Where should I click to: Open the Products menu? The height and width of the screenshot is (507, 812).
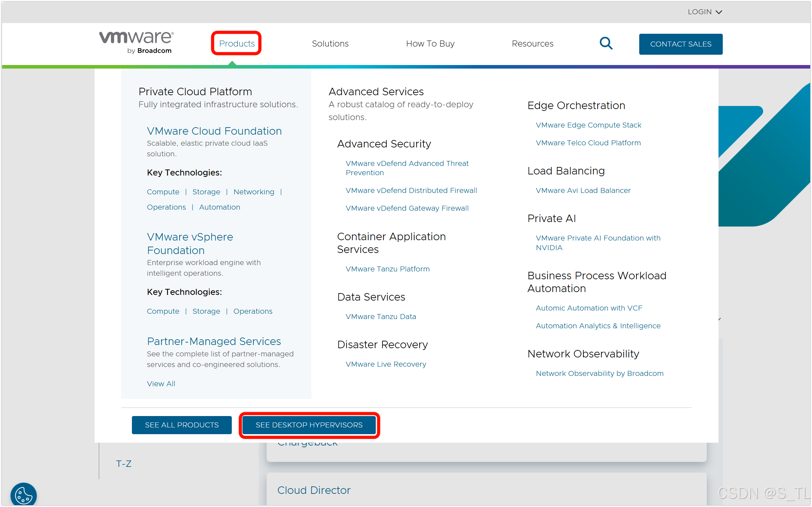tap(237, 43)
